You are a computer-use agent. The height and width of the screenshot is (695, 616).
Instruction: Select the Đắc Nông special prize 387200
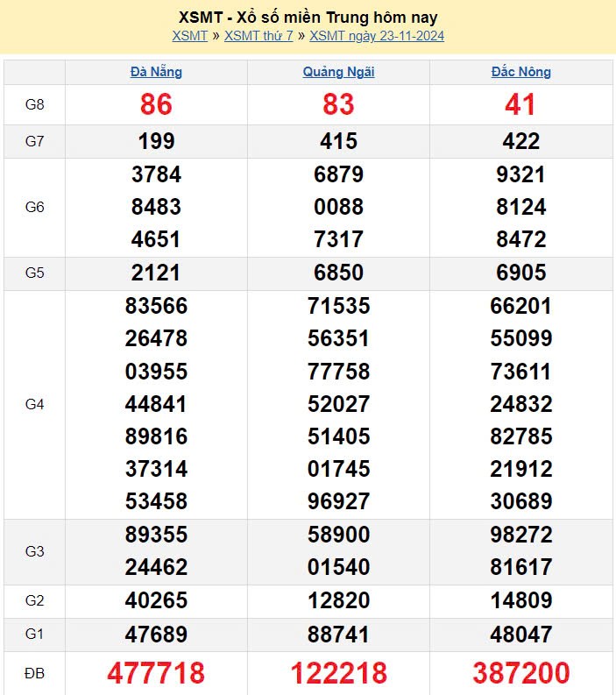520,673
